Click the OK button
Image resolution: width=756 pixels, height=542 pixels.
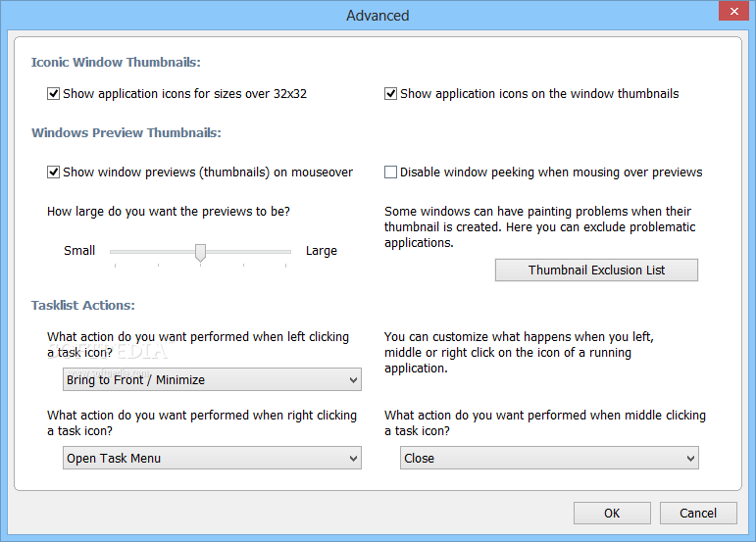[x=612, y=514]
